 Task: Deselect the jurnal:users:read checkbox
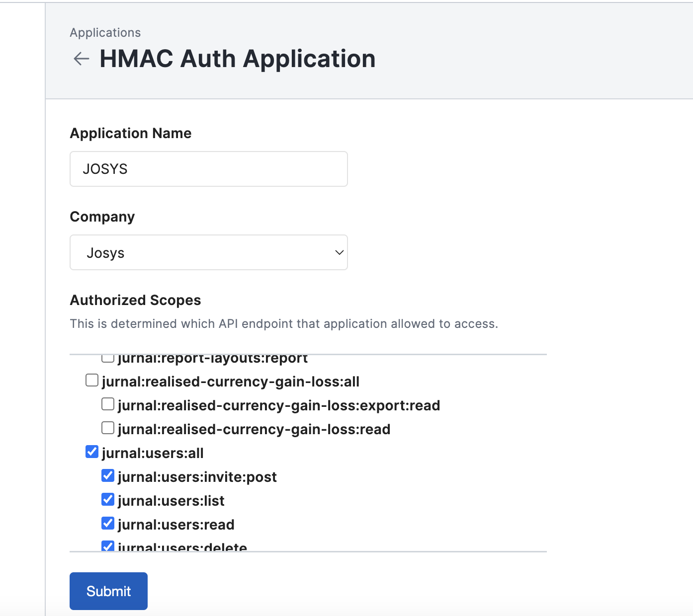108,524
